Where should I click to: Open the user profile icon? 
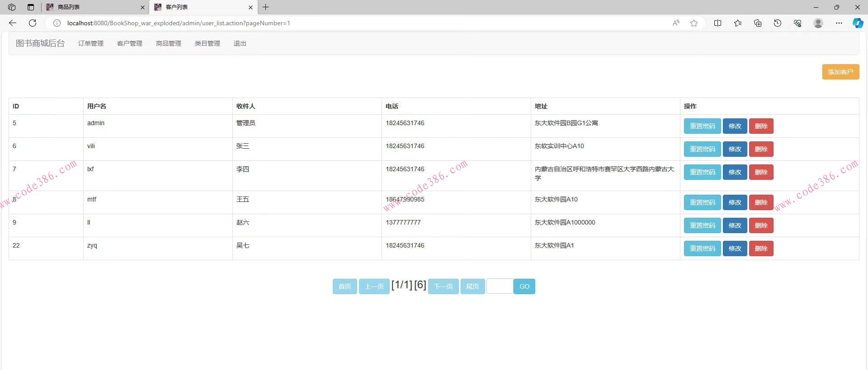tap(818, 23)
